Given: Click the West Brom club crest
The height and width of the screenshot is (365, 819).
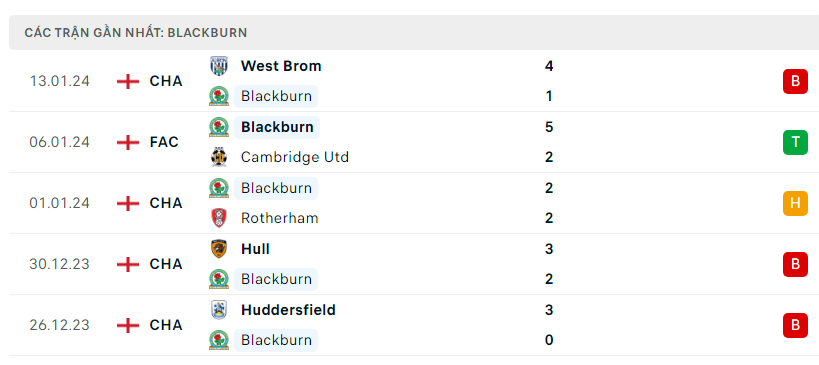Looking at the screenshot, I should click(x=219, y=66).
